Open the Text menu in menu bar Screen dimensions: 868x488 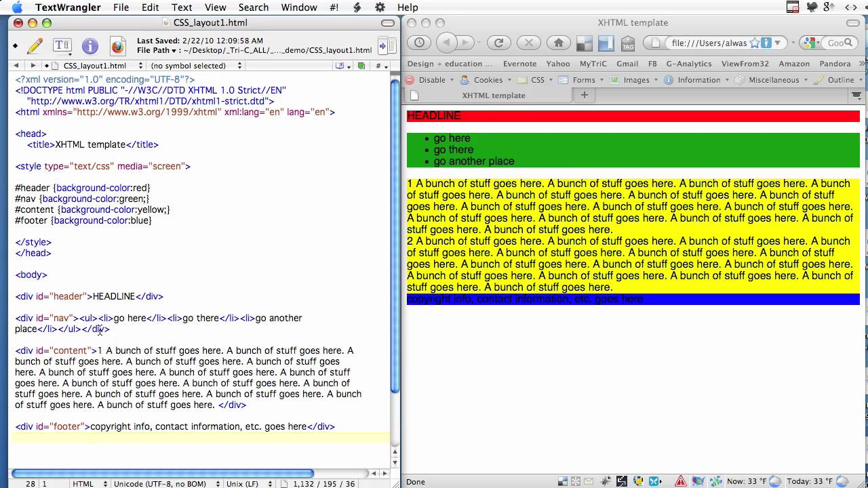click(182, 7)
